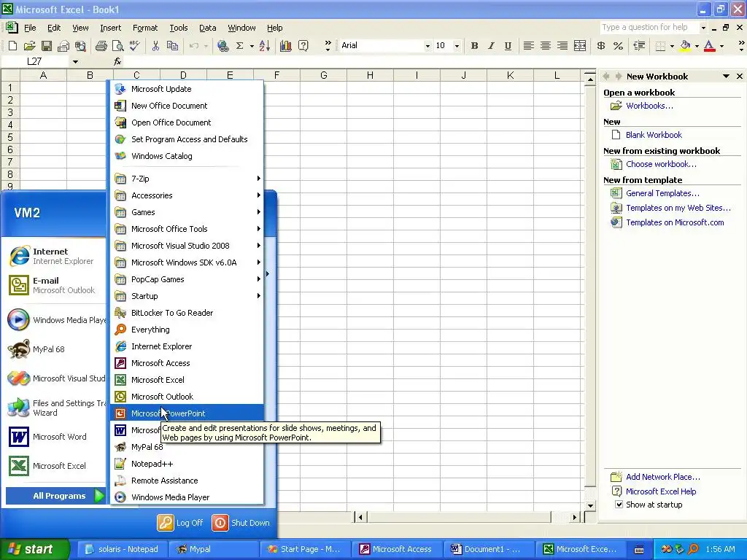Switch to solaris - Notepad taskbar button
This screenshot has height=560, width=747.
point(123,549)
